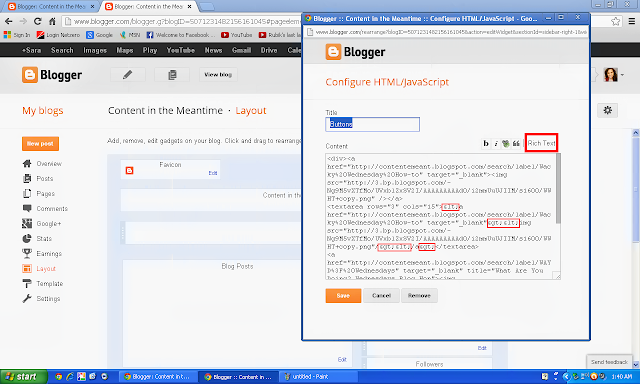Click Send feedback button

[x=609, y=362]
